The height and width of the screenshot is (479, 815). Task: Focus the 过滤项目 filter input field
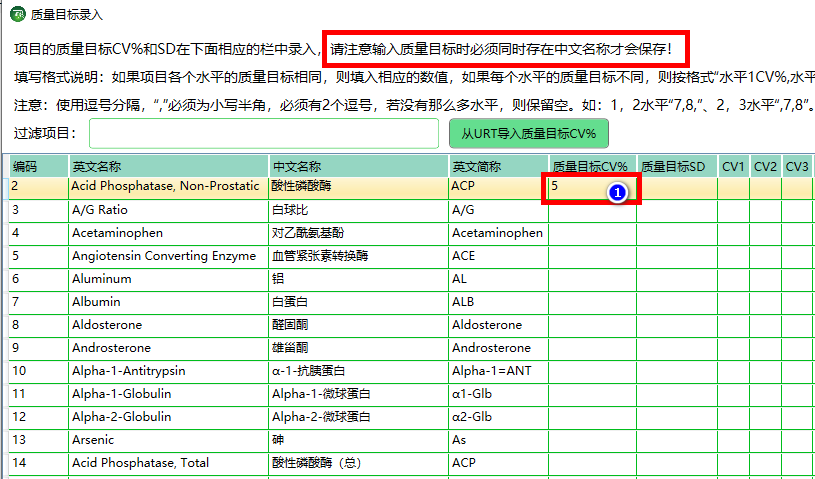[263, 133]
